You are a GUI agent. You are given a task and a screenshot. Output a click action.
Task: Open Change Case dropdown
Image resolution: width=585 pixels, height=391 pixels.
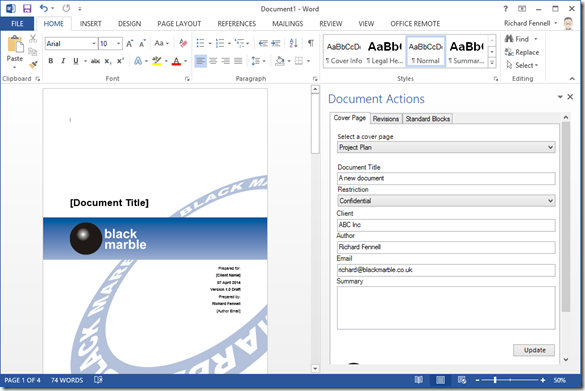pyautogui.click(x=162, y=43)
